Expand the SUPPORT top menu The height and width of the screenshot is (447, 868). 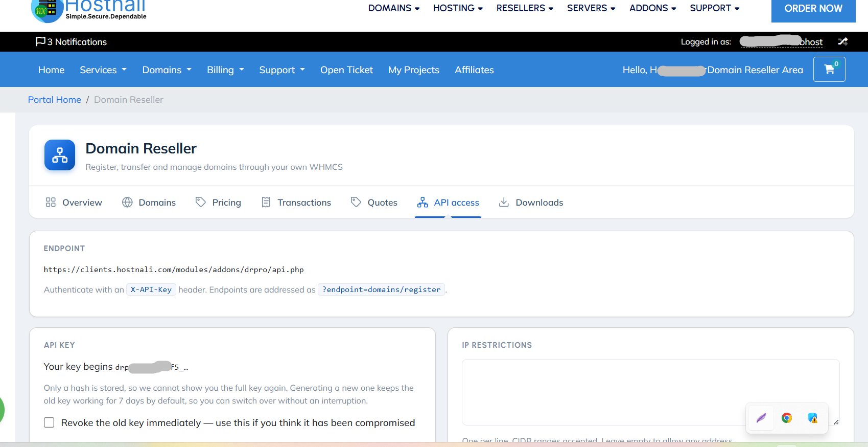pos(715,8)
